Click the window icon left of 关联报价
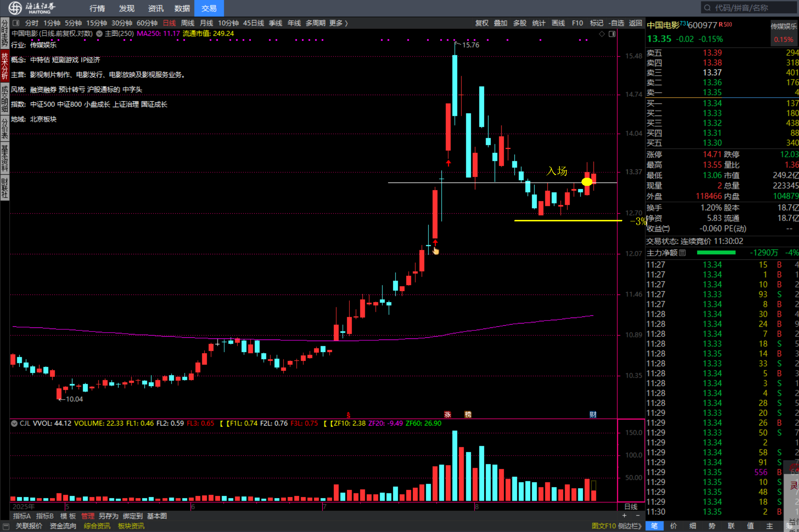 coord(5,526)
